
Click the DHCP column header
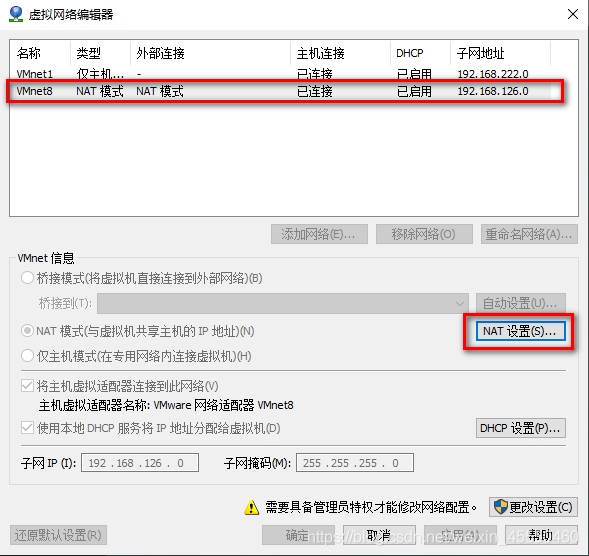point(420,53)
